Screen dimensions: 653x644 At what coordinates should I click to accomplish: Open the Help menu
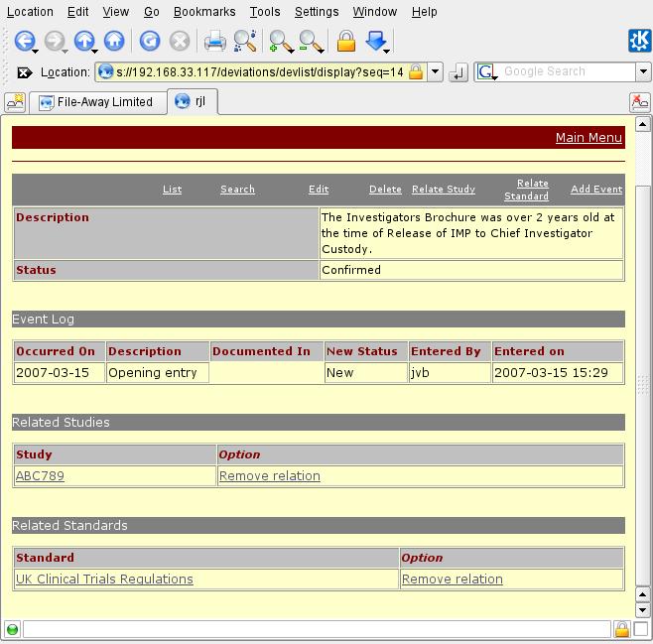click(425, 12)
